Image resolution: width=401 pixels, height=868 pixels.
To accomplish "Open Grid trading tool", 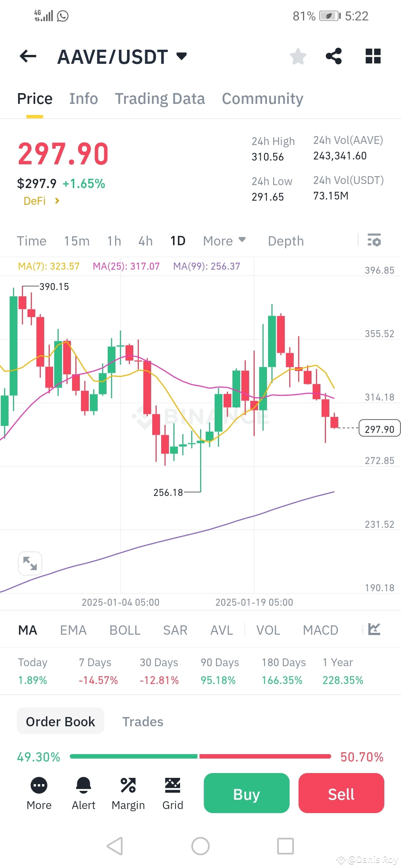I will click(172, 785).
